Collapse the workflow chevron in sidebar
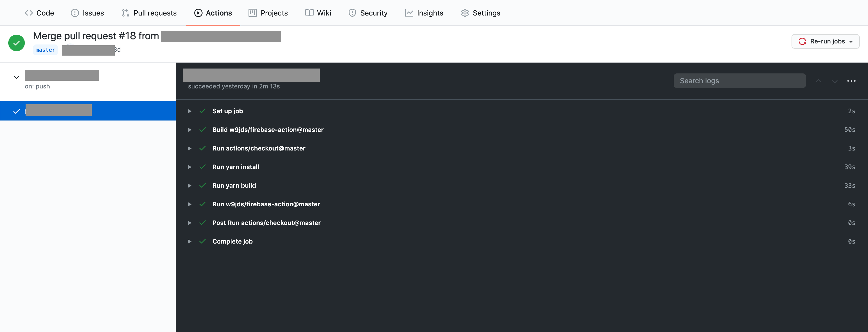The height and width of the screenshot is (332, 868). pyautogui.click(x=16, y=77)
